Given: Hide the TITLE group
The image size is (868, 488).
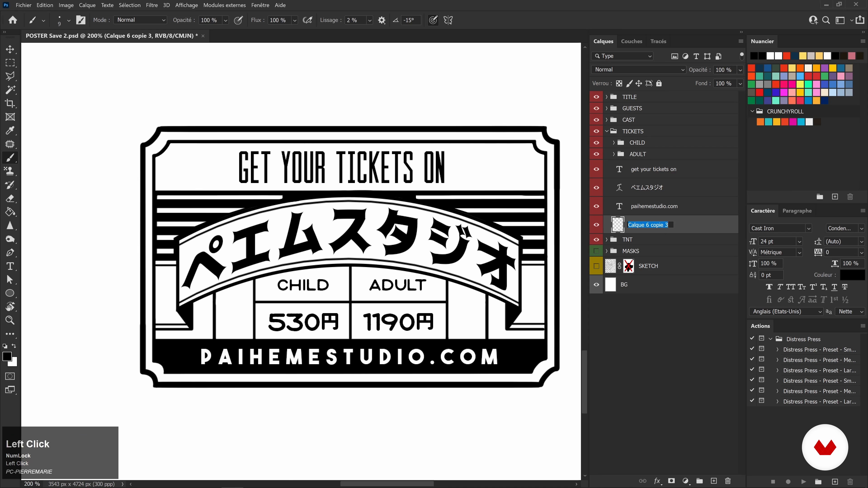Looking at the screenshot, I should 597,97.
